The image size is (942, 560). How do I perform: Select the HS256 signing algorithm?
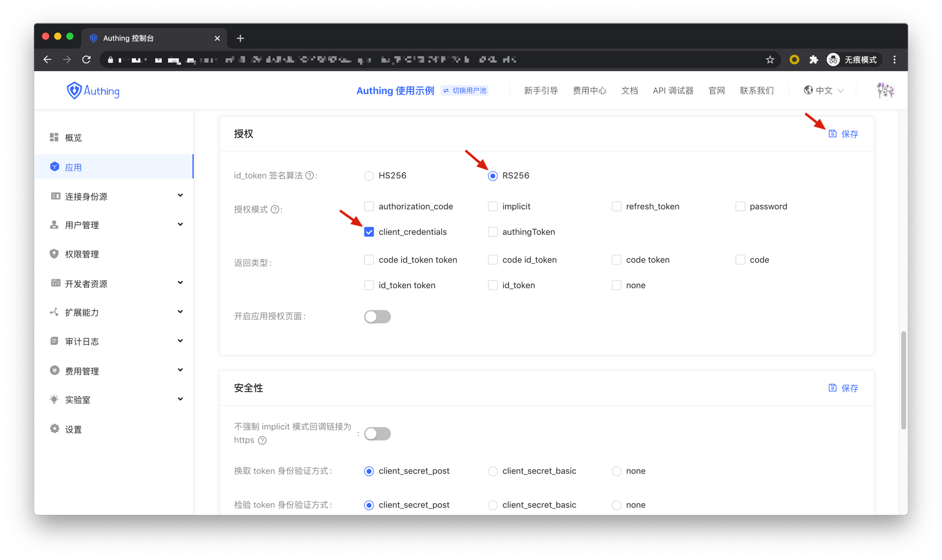tap(369, 176)
